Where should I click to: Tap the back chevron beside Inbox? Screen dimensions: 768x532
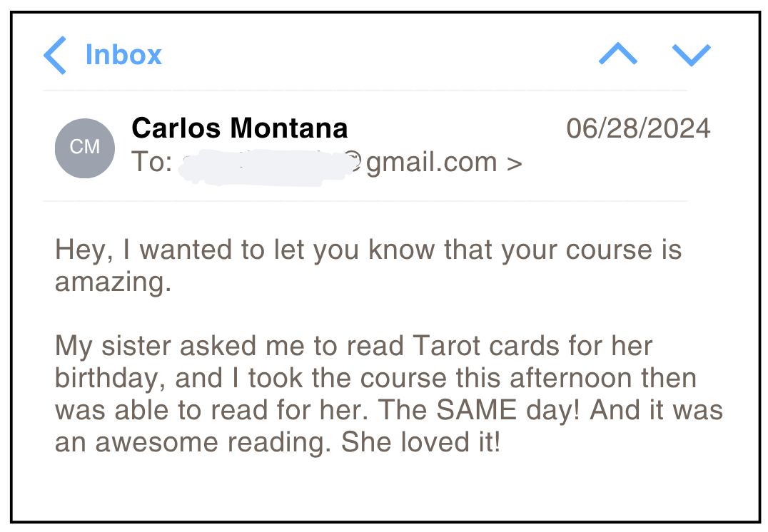pyautogui.click(x=55, y=56)
